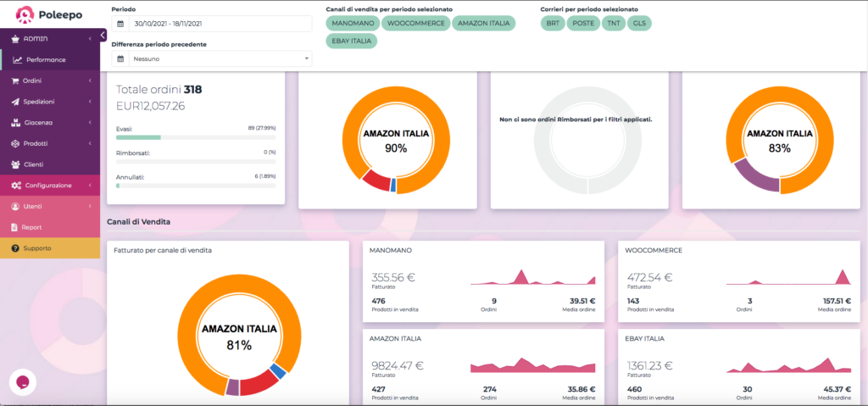Click the Poleepo logo icon
The image size is (868, 406).
pyautogui.click(x=25, y=15)
